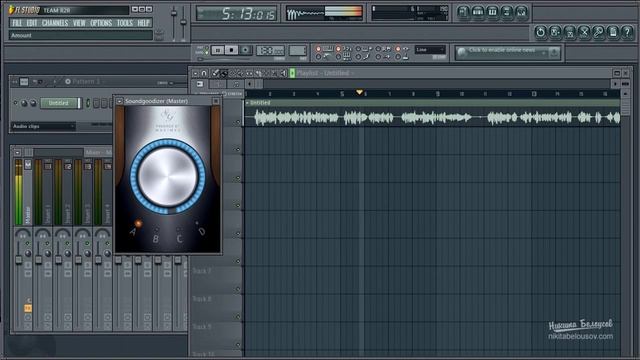The height and width of the screenshot is (360, 640).
Task: Toggle pattern/song mode switch
Action: click(x=207, y=50)
